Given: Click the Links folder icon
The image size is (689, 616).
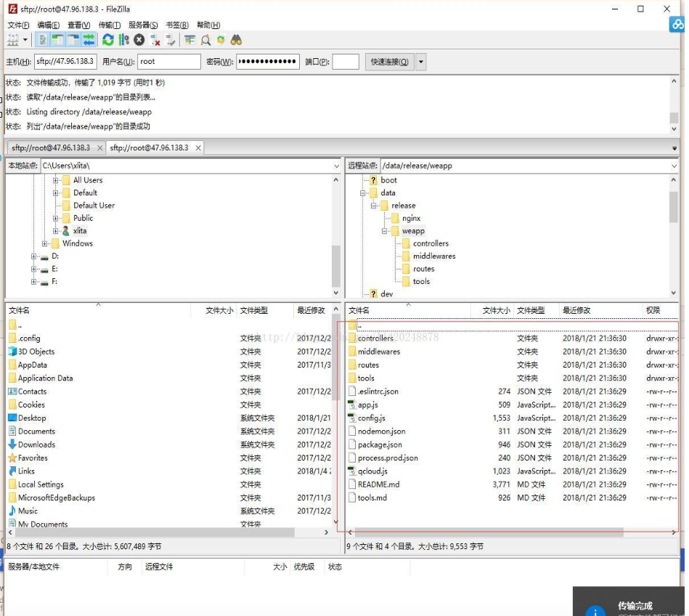Looking at the screenshot, I should point(12,471).
